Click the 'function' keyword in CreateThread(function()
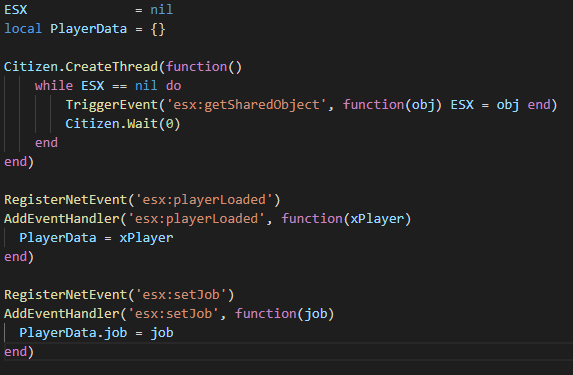 196,67
